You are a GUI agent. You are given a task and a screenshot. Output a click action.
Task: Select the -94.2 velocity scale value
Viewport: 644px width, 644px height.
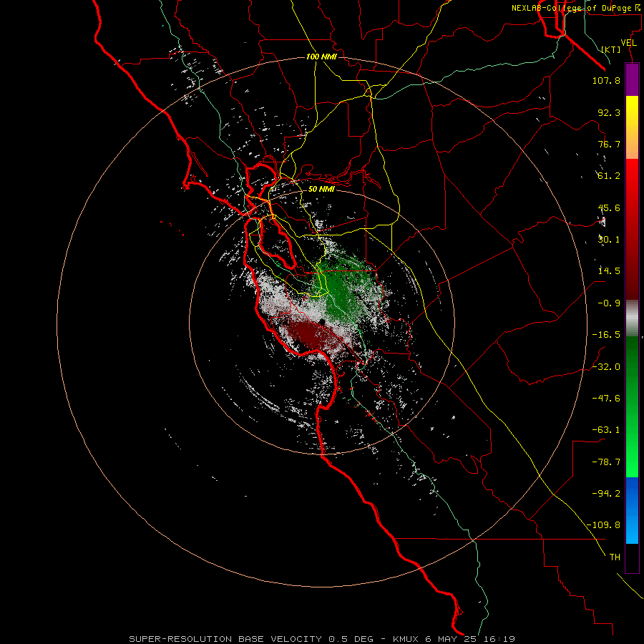(x=606, y=494)
